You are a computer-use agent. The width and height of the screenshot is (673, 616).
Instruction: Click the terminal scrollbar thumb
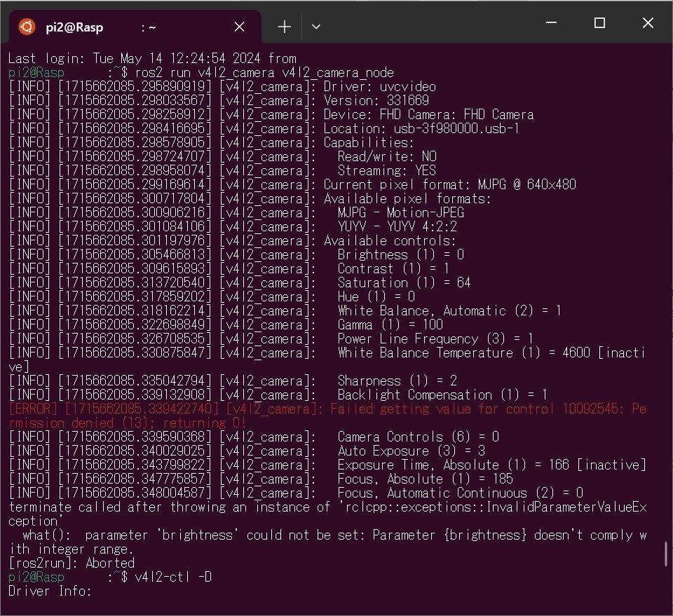click(x=666, y=554)
